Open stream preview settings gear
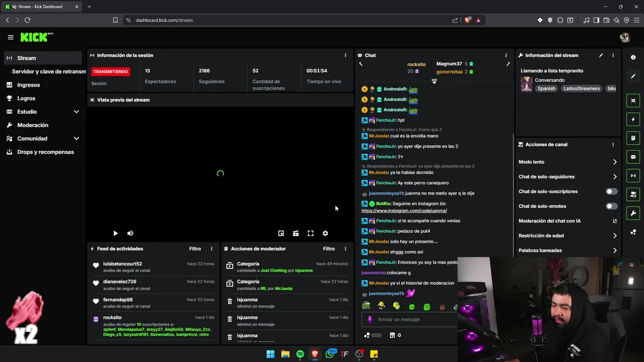The width and height of the screenshot is (644, 362). point(325,233)
